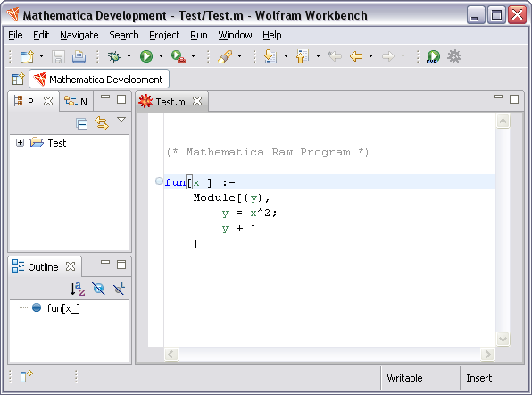This screenshot has height=395, width=532.
Task: Open the Run button dropdown arrow
Action: coord(162,56)
